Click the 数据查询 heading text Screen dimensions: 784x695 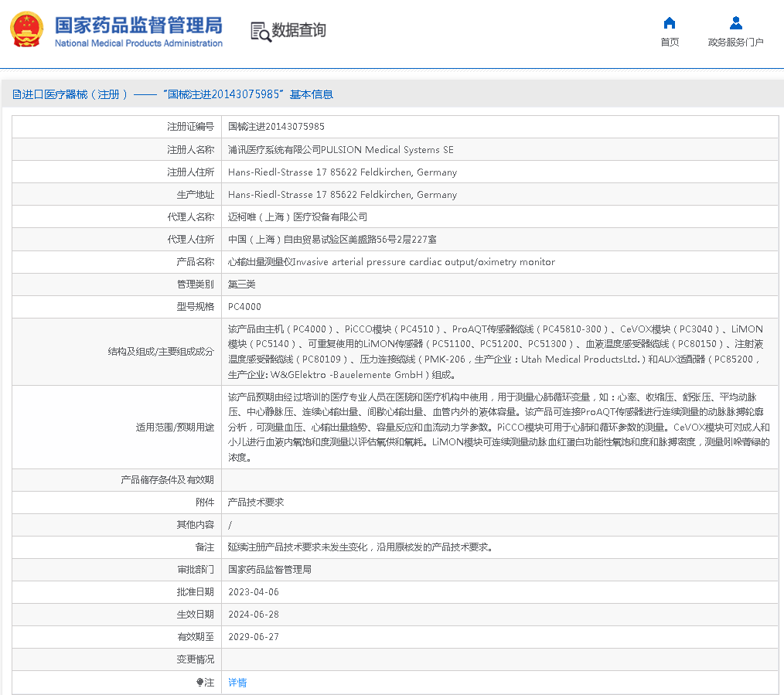click(298, 30)
